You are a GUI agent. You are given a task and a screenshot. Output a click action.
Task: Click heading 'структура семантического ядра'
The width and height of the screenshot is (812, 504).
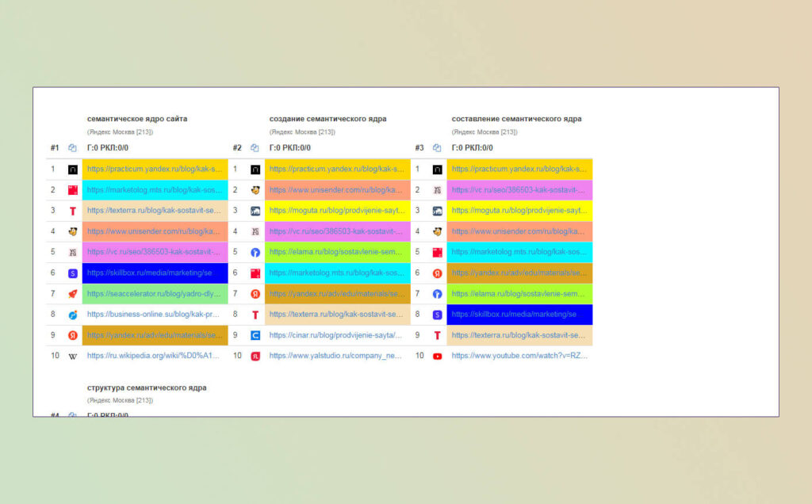tap(147, 388)
